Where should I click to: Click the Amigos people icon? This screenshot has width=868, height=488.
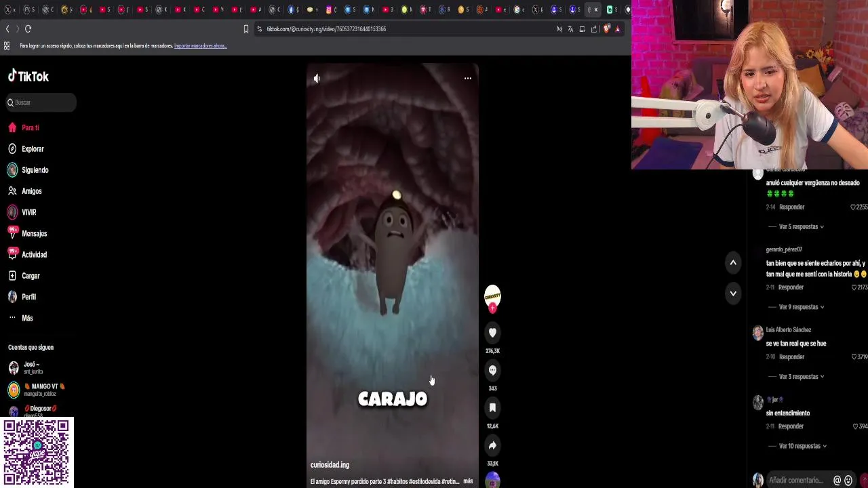12,191
